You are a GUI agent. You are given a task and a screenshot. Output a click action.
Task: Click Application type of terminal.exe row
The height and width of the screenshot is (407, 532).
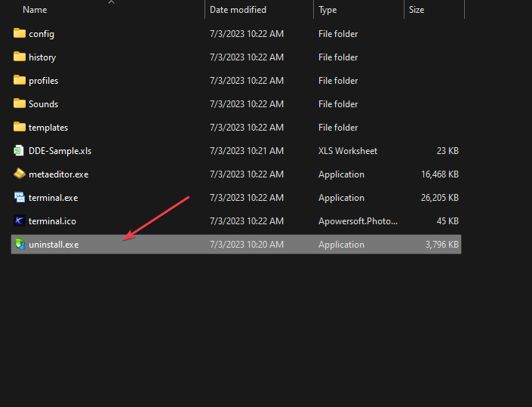341,198
